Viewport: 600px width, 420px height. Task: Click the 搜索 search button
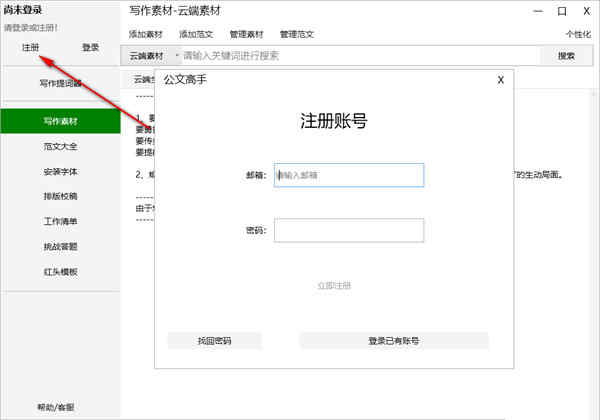pos(566,56)
